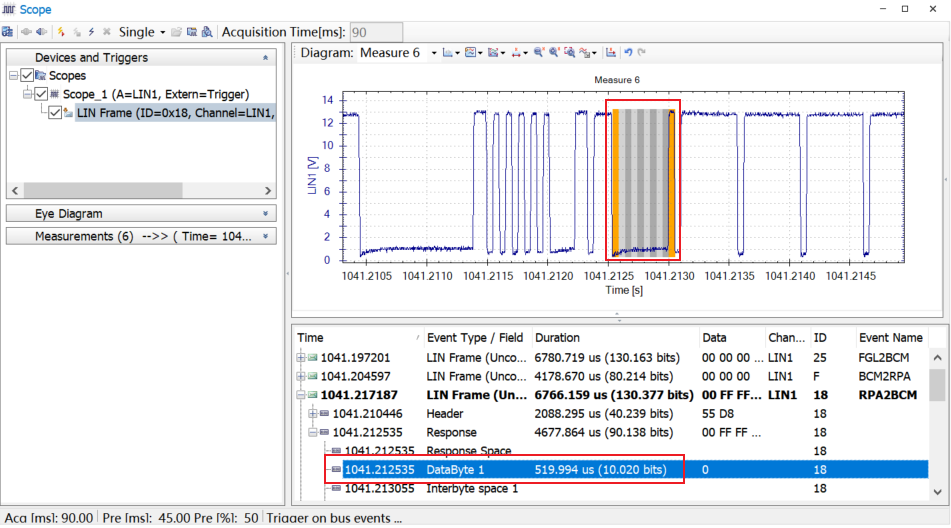
Task: Toggle the LIN Frame ID=0x18 trigger checkbox
Action: (55, 113)
